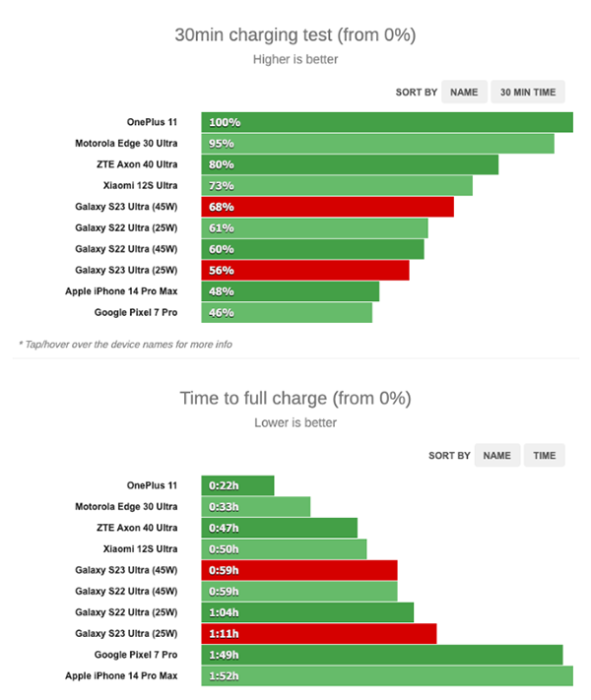Select the red 1:11h full charge bar
Image resolution: width=591 pixels, height=700 pixels.
[x=318, y=633]
